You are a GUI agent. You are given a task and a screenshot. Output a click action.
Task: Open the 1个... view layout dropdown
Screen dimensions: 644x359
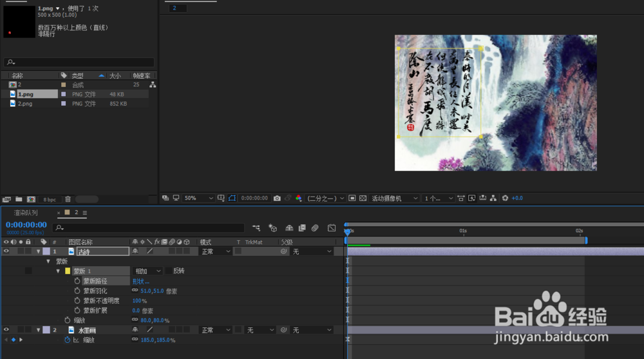point(438,199)
